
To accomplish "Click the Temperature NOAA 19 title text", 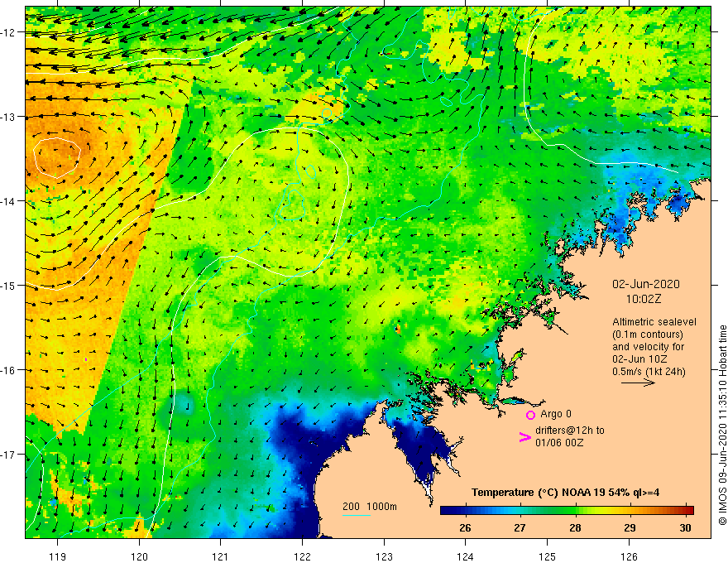I will 565,493.
